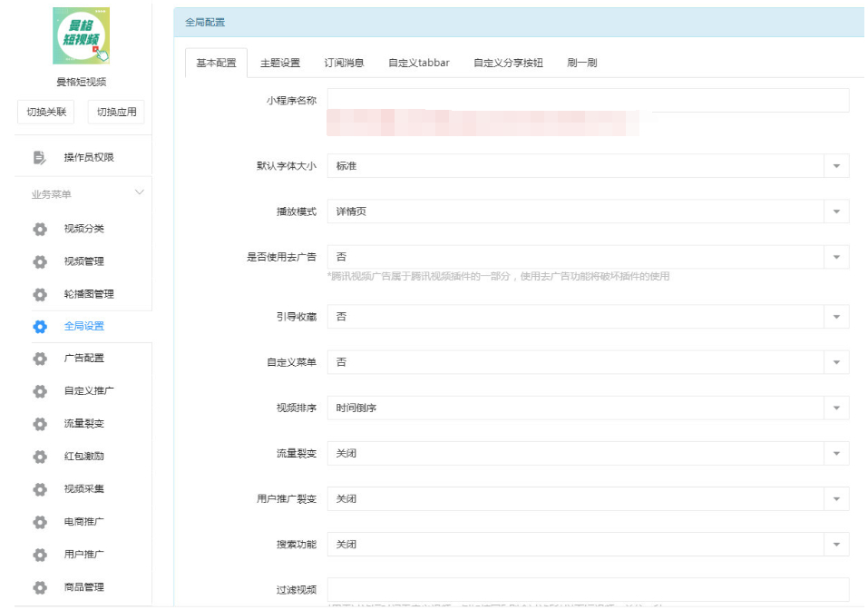Image resolution: width=868 pixels, height=610 pixels.
Task: Open the 播放模式 dropdown
Action: (x=588, y=212)
